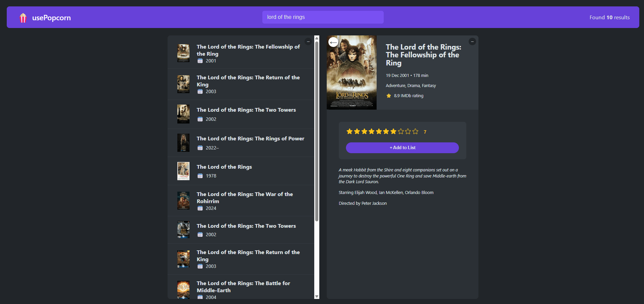644x304 pixels.
Task: Click the search field containing 'lord of the rings'
Action: click(323, 17)
